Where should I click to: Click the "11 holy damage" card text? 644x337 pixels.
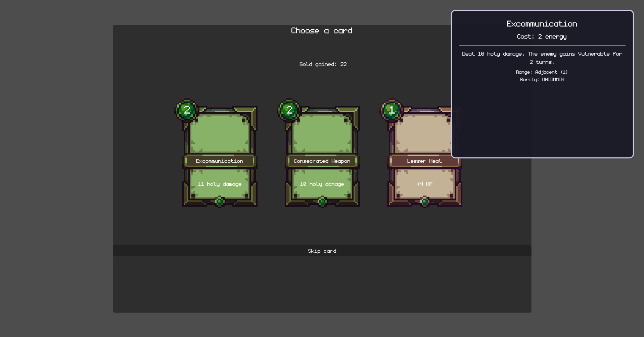click(x=220, y=184)
